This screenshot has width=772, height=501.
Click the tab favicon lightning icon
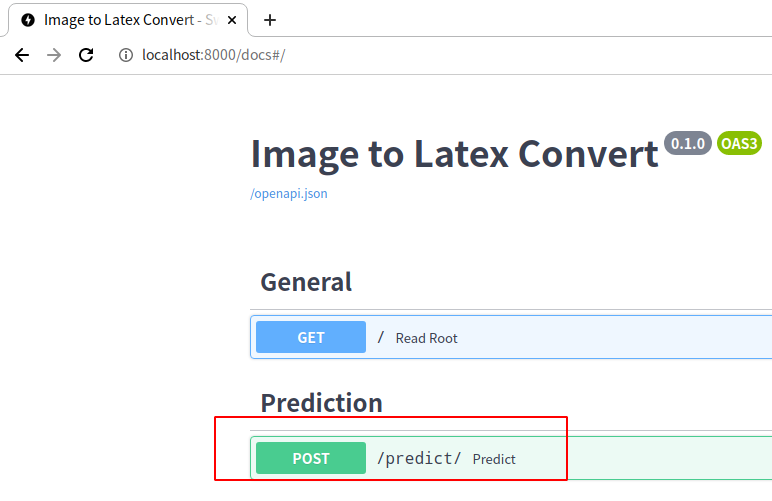click(28, 20)
